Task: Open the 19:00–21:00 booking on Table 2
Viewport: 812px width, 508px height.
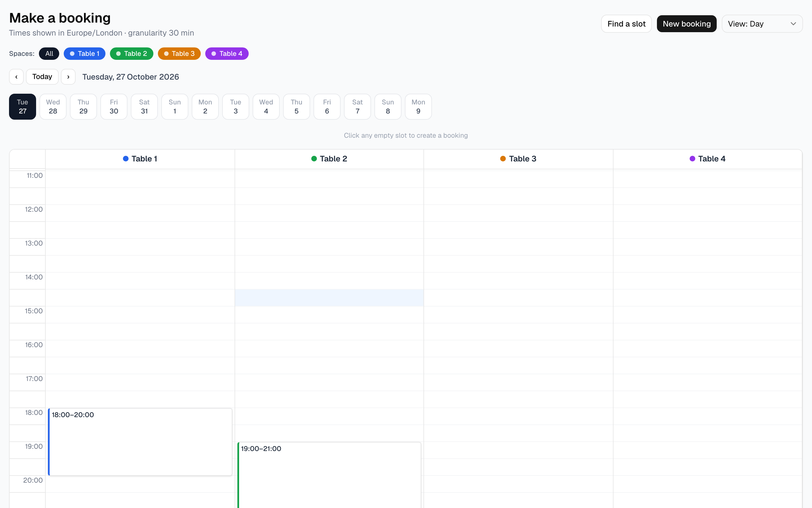Action: point(329,475)
